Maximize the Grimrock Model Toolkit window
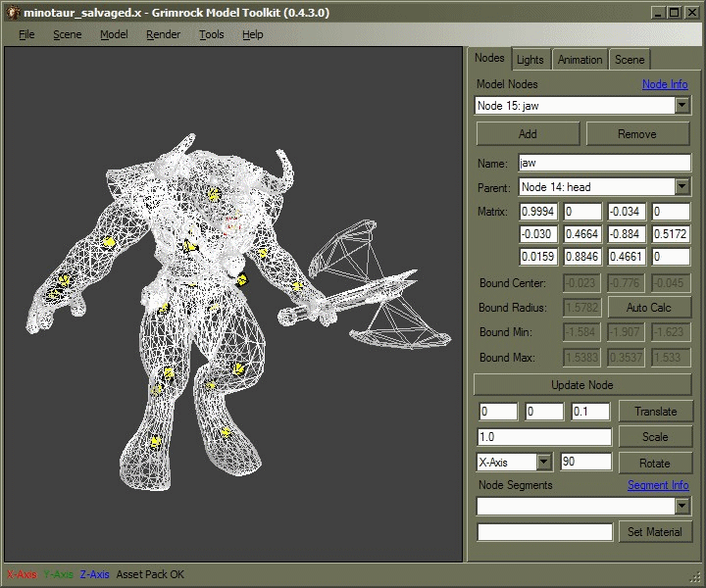 click(674, 13)
